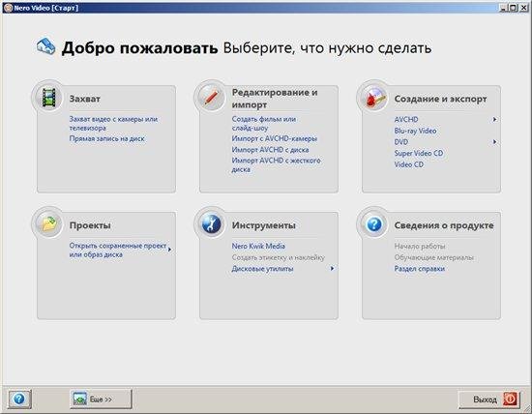Click the Проекты heading
The image size is (532, 414).
(90, 225)
